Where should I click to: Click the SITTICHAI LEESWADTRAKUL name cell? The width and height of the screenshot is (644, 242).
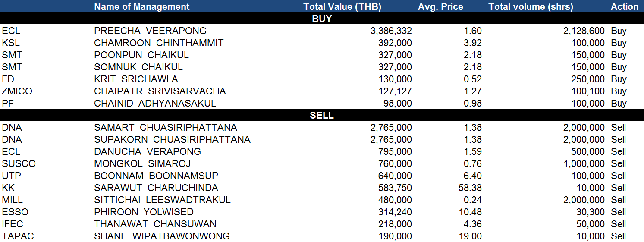162,200
